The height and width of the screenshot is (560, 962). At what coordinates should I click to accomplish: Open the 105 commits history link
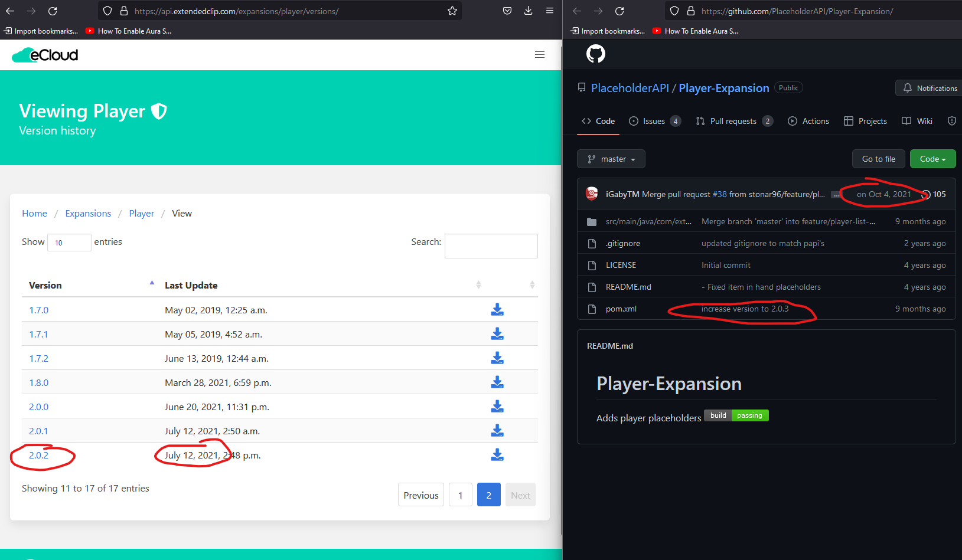coord(934,194)
